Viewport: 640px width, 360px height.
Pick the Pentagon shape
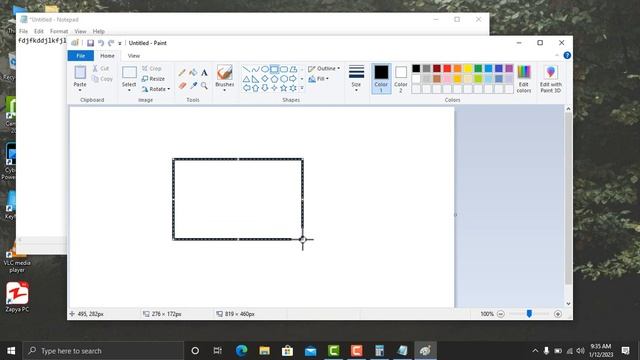pos(274,78)
